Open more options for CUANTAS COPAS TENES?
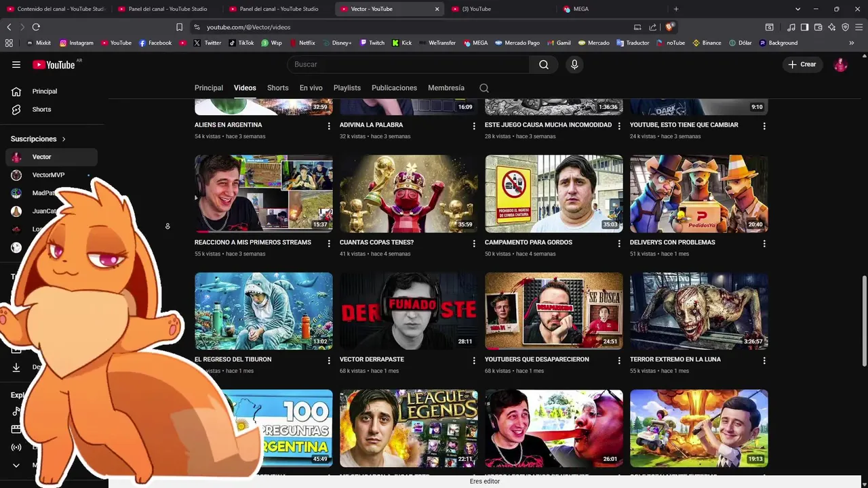 [x=474, y=243]
